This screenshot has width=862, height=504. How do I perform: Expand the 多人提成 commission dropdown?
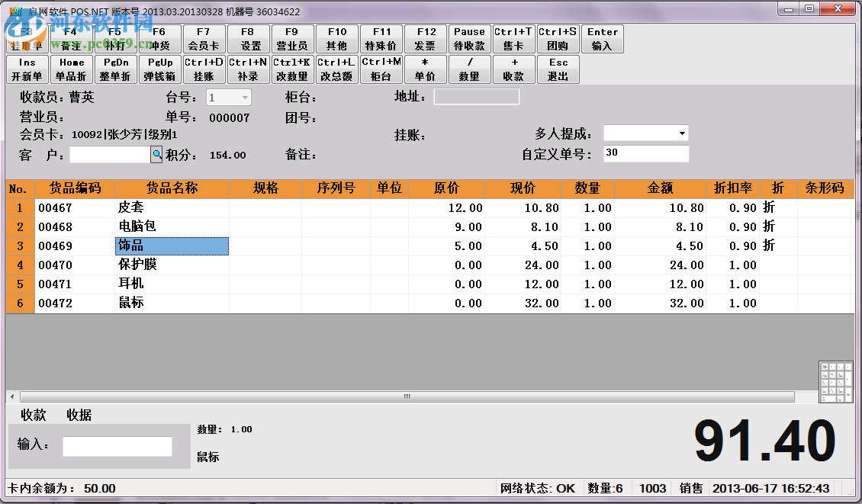click(645, 133)
